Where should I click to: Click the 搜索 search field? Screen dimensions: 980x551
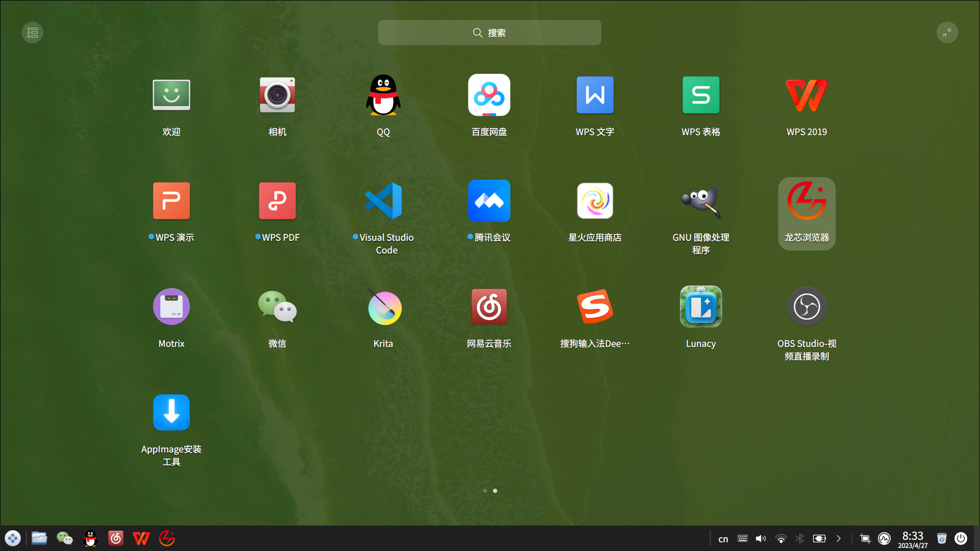pos(489,32)
